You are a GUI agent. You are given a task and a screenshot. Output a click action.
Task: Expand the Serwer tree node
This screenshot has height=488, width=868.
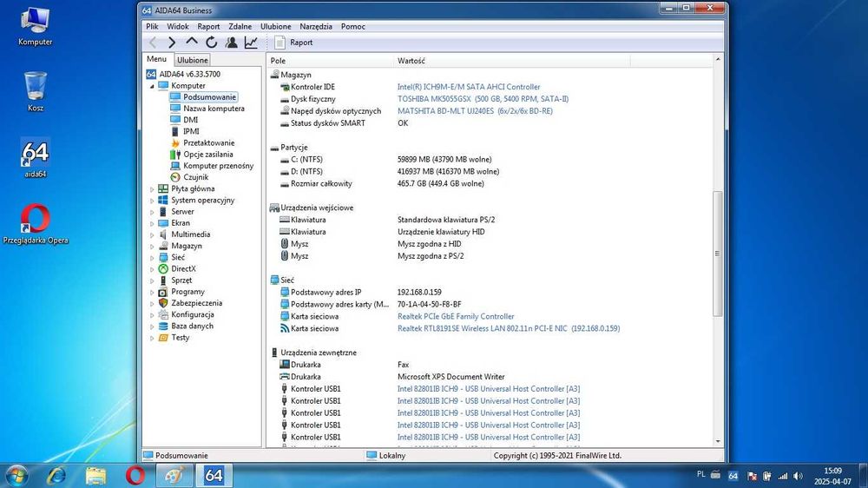click(152, 212)
